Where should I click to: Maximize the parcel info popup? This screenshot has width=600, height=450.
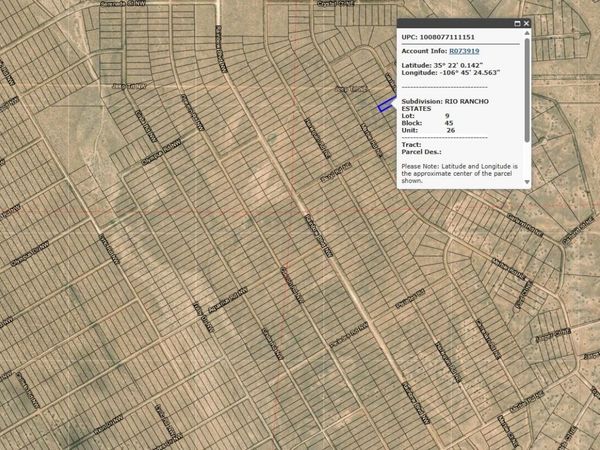[x=517, y=24]
